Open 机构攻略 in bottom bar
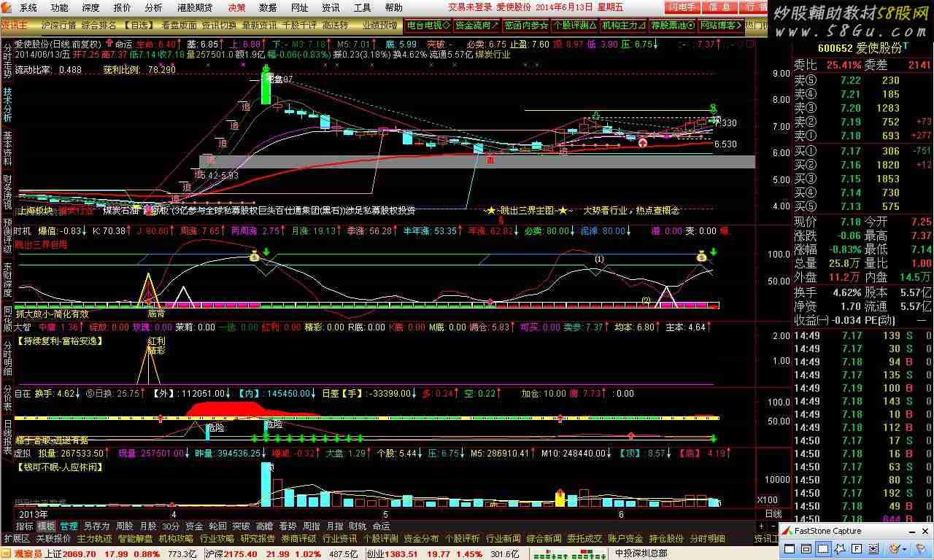The width and height of the screenshot is (934, 560). click(x=176, y=538)
